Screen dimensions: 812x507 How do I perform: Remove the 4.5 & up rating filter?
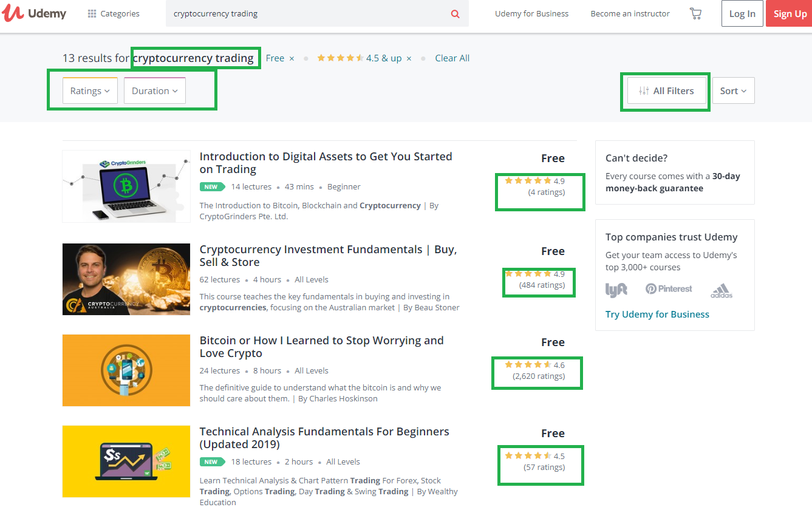pos(409,58)
